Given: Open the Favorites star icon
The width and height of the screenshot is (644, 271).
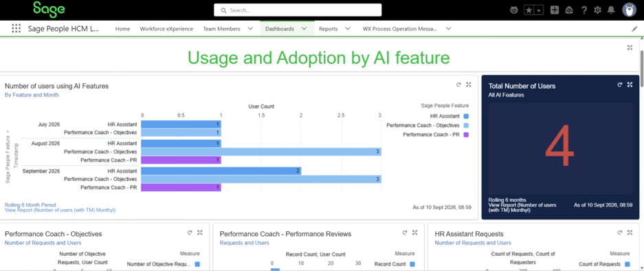Looking at the screenshot, I should (529, 10).
